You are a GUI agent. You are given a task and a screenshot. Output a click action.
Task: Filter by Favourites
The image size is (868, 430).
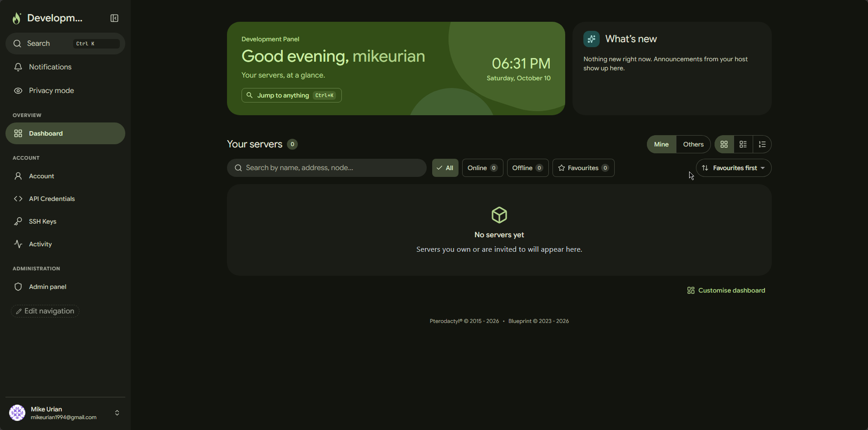pos(583,168)
